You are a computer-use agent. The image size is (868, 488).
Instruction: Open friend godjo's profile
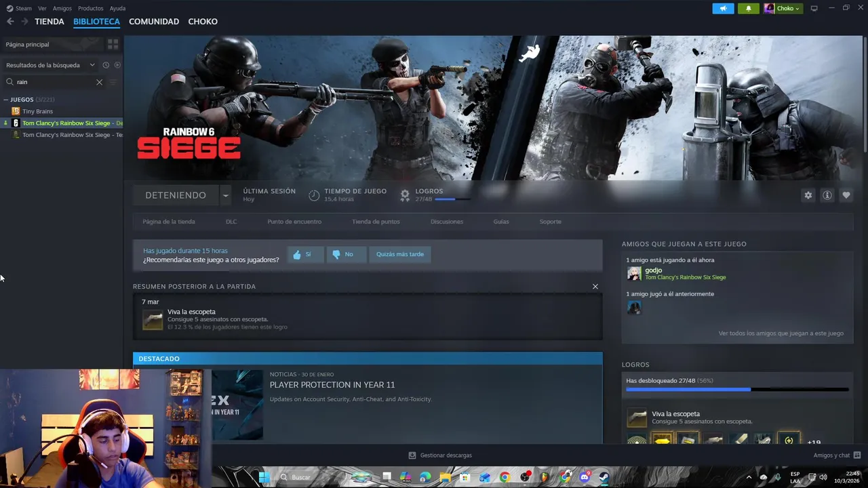653,270
